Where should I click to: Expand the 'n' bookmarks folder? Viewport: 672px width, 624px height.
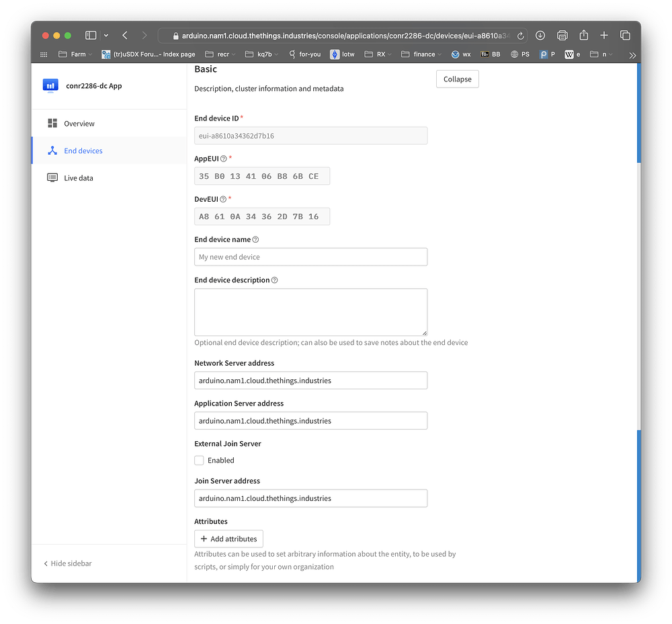tap(601, 54)
